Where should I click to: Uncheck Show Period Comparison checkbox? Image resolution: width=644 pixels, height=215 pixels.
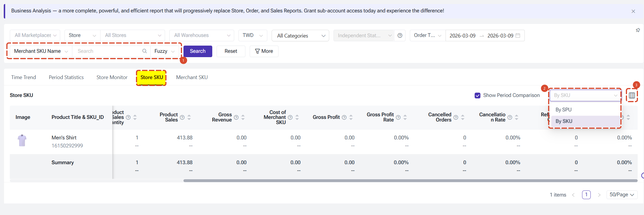tap(478, 96)
